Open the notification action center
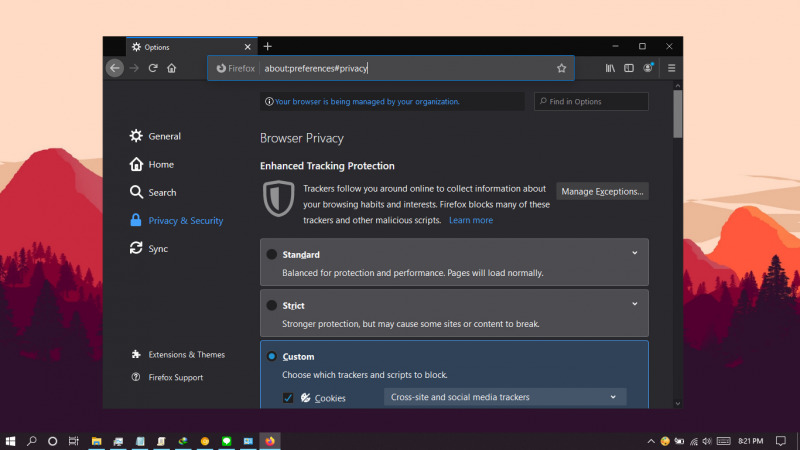 [781, 441]
